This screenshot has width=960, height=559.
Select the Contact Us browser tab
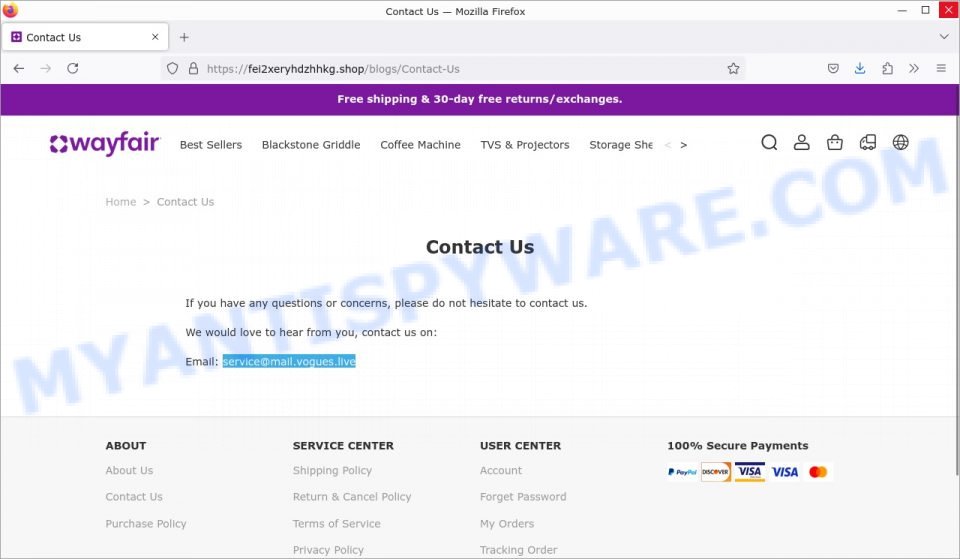pyautogui.click(x=84, y=37)
